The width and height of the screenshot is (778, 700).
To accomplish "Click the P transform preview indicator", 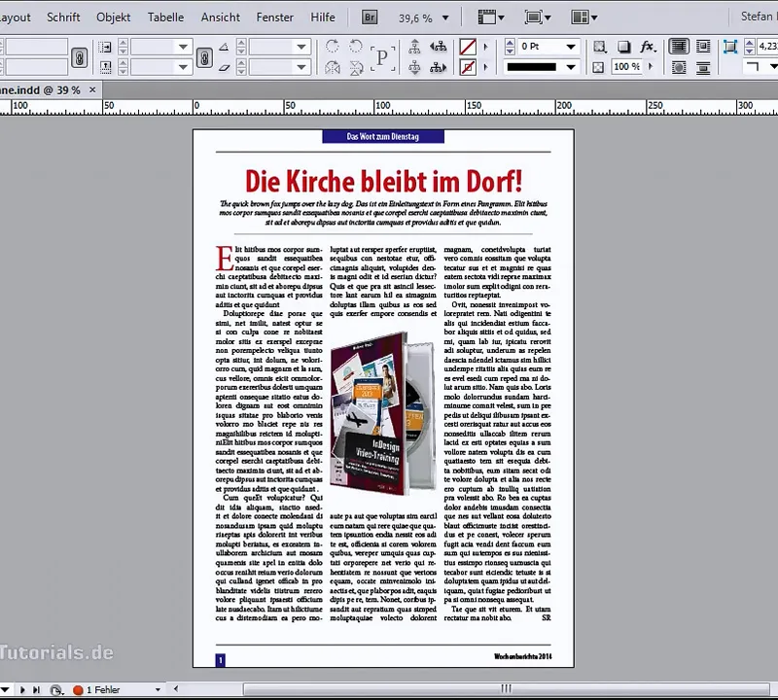I will point(382,57).
